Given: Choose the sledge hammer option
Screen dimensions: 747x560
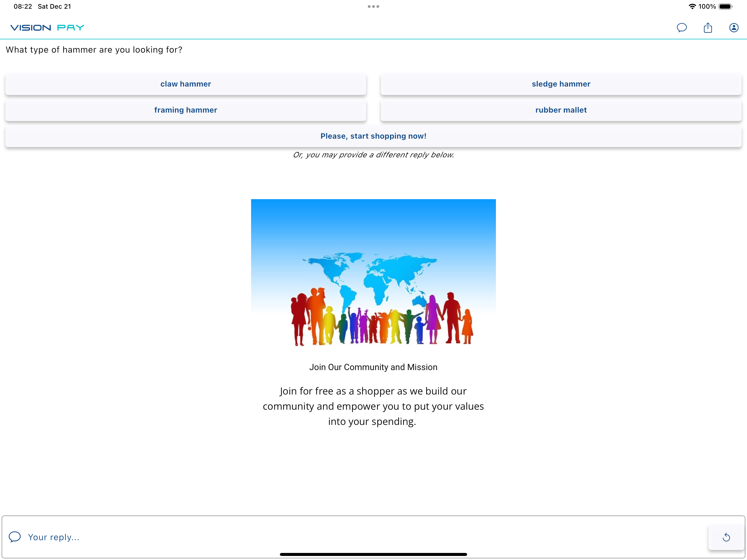Looking at the screenshot, I should 561,84.
